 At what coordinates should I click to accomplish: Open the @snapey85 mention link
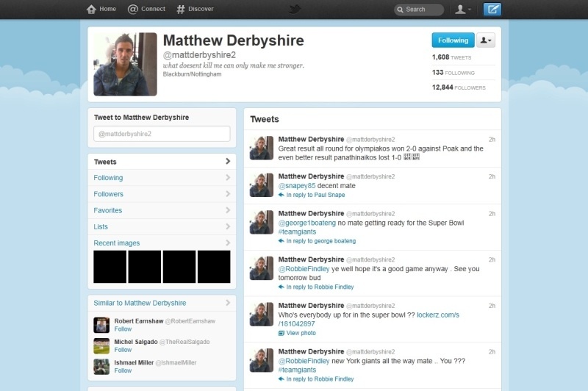pyautogui.click(x=297, y=185)
